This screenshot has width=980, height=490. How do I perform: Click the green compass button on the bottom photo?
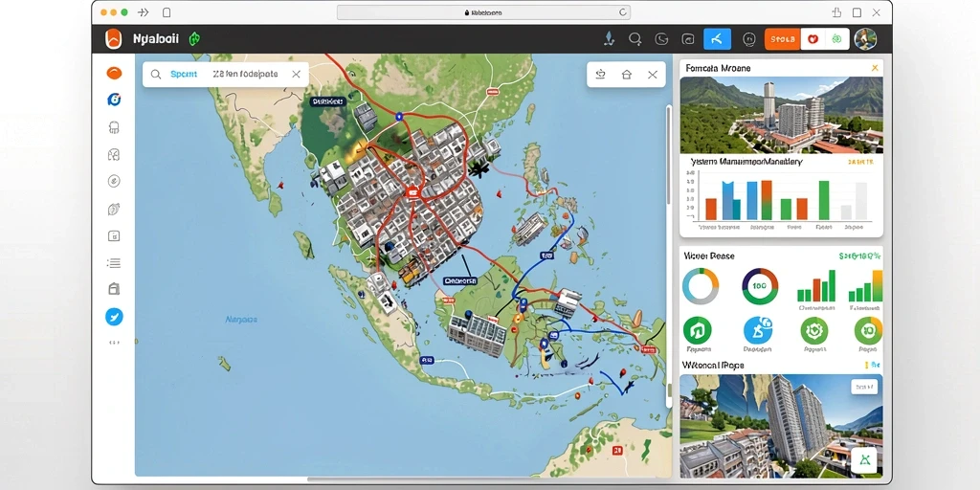click(865, 460)
